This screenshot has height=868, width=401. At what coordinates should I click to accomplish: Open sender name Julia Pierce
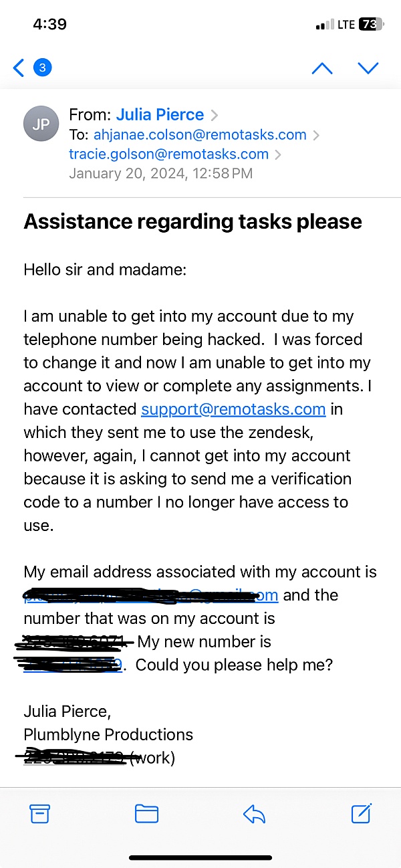tap(160, 114)
